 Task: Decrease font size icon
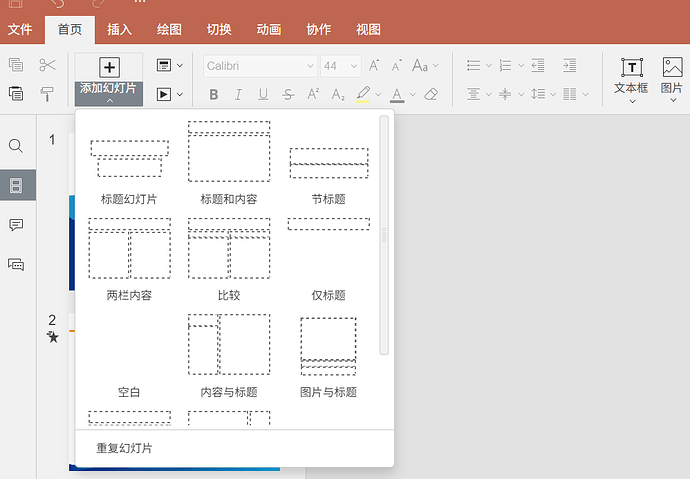pos(396,66)
